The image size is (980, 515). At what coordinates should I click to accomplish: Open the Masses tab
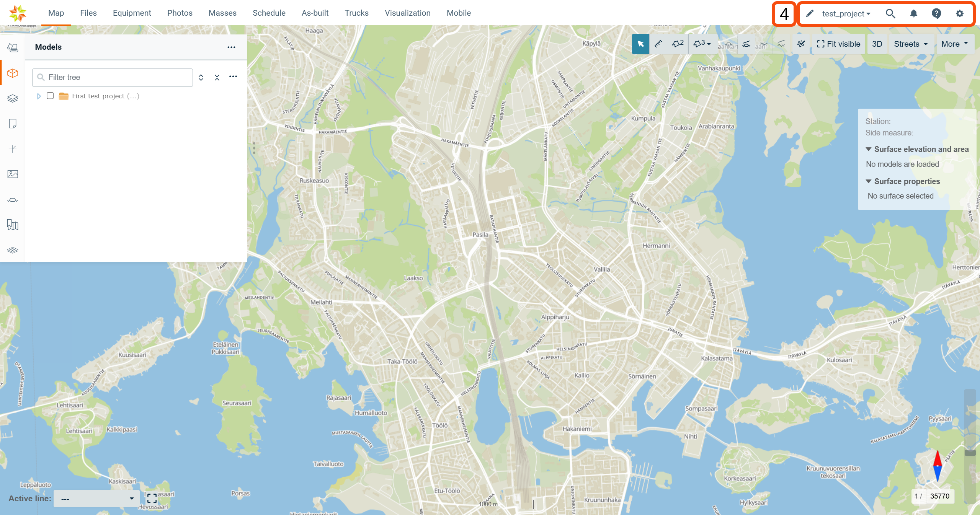tap(222, 13)
